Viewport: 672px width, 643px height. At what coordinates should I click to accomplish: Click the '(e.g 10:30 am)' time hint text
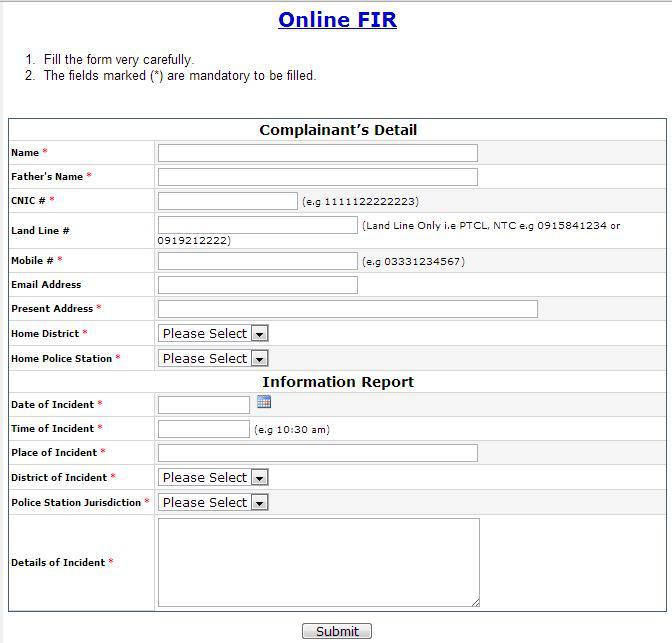(x=292, y=430)
